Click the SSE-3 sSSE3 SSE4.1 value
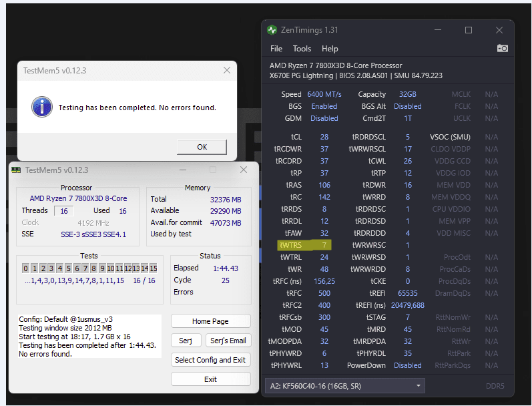This screenshot has width=532, height=406. click(93, 234)
